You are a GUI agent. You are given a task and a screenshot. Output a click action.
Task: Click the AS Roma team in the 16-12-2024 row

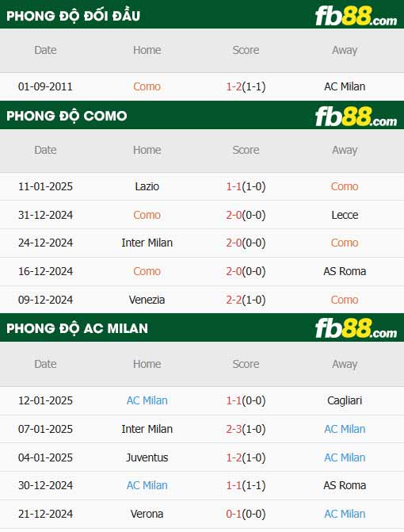click(345, 271)
